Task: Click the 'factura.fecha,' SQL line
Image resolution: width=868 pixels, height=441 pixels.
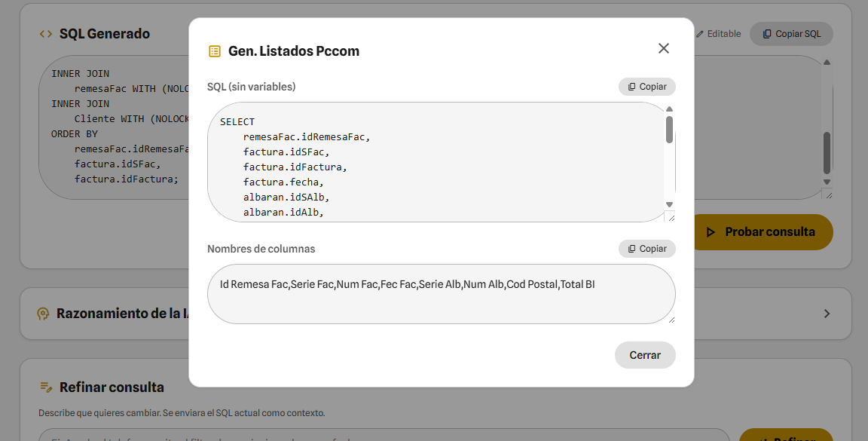Action: click(283, 182)
